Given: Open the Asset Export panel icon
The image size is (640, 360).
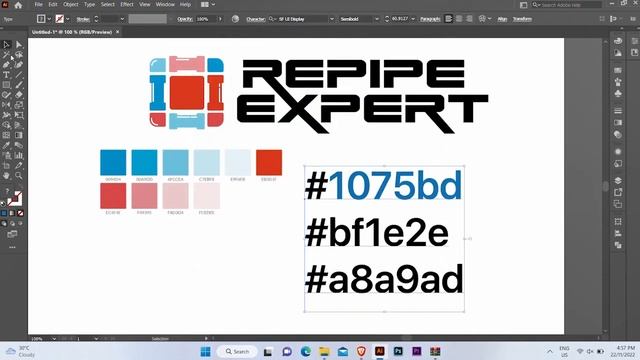Looking at the screenshot, I should 618,192.
